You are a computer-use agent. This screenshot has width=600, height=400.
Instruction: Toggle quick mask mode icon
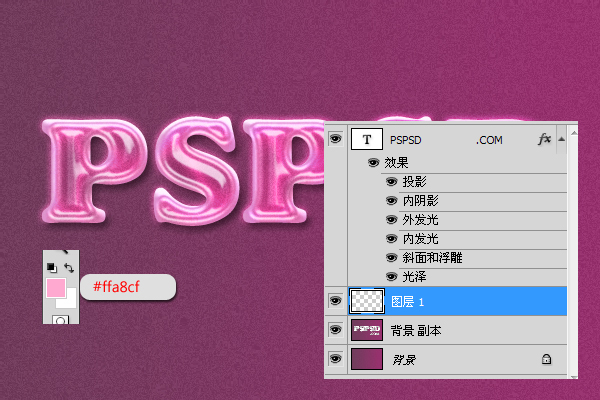tap(60, 320)
